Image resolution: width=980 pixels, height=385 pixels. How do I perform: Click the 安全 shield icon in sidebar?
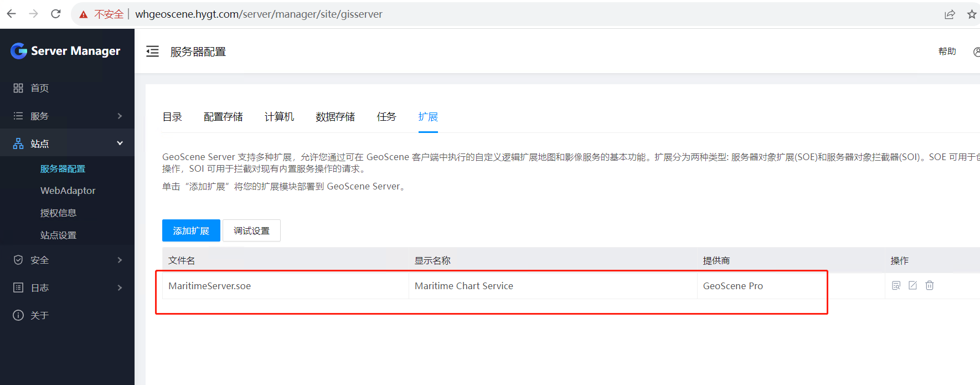[18, 260]
